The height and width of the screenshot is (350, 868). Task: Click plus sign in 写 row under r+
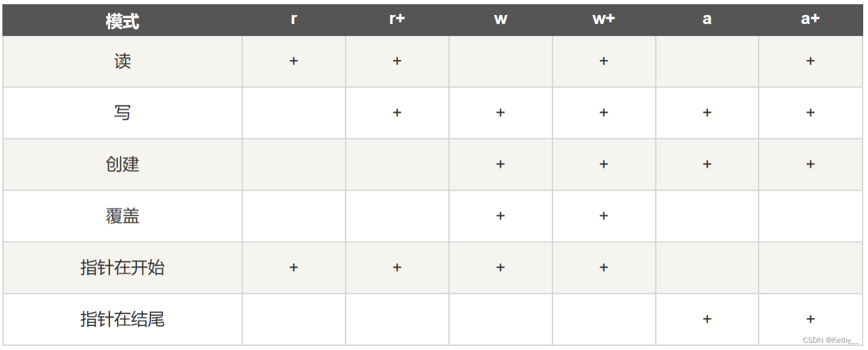397,112
